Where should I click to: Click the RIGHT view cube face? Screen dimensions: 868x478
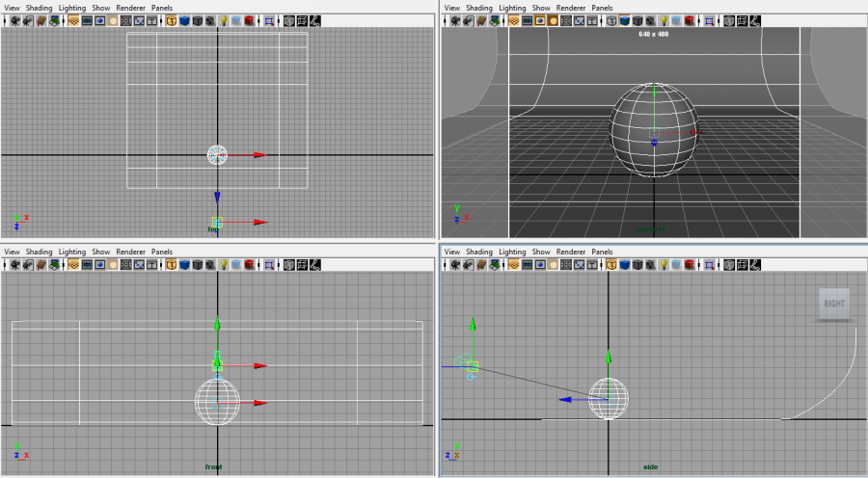coord(834,304)
